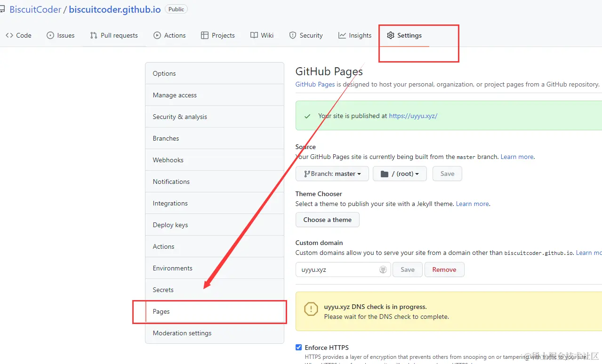Click the Custom domain section heading
Screen dimensions: 602x364
319,243
